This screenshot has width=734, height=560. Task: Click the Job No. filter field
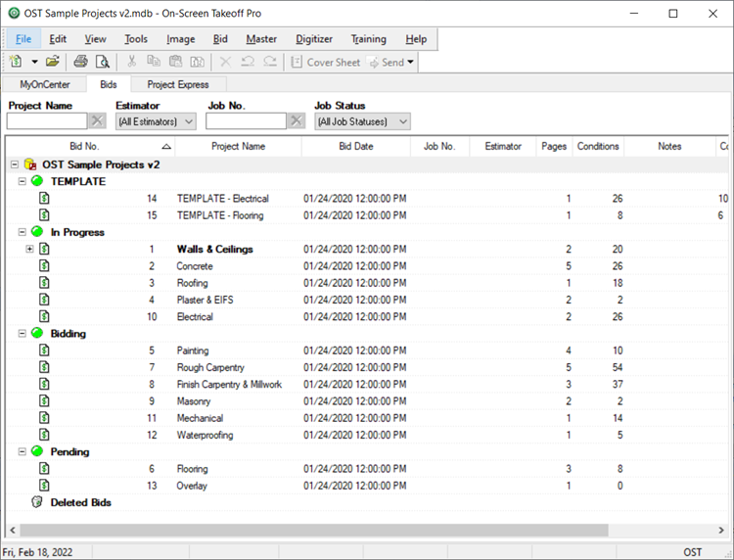(x=246, y=121)
